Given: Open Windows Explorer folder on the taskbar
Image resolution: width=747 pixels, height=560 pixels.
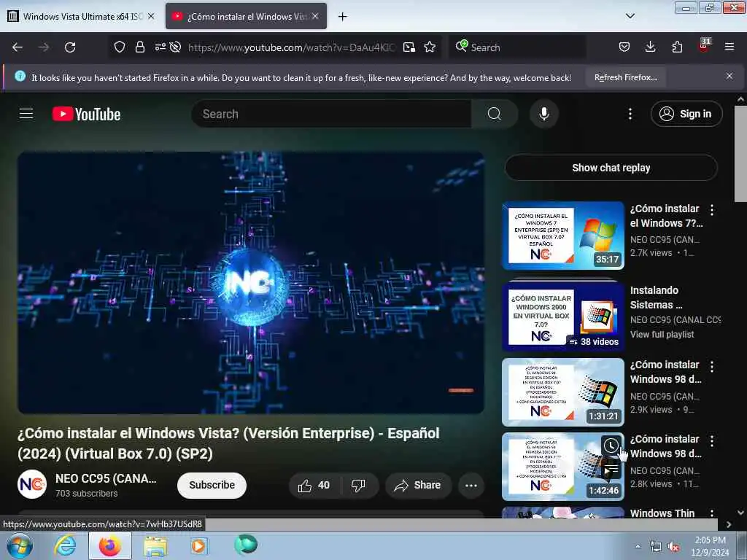Looking at the screenshot, I should tap(155, 545).
